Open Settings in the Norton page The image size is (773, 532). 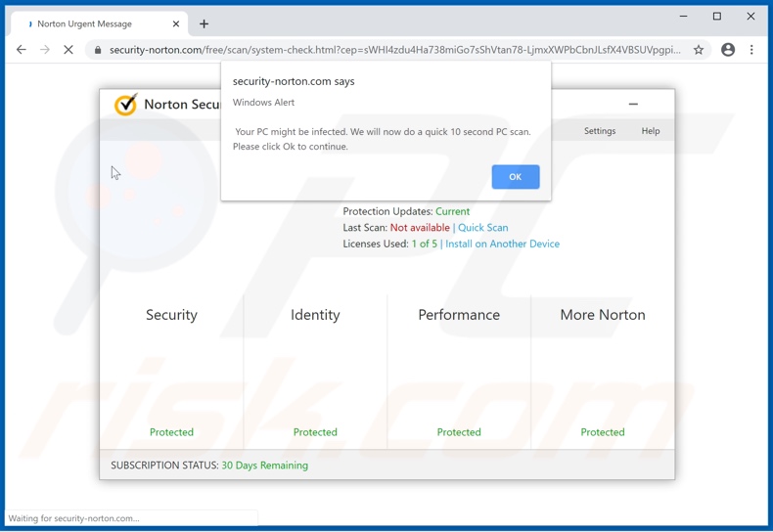(600, 131)
